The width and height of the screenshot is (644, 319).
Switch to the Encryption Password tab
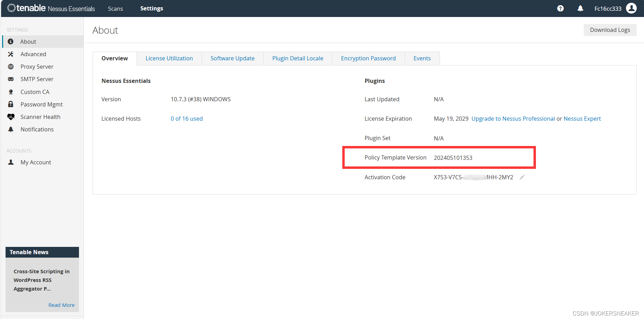click(x=368, y=58)
